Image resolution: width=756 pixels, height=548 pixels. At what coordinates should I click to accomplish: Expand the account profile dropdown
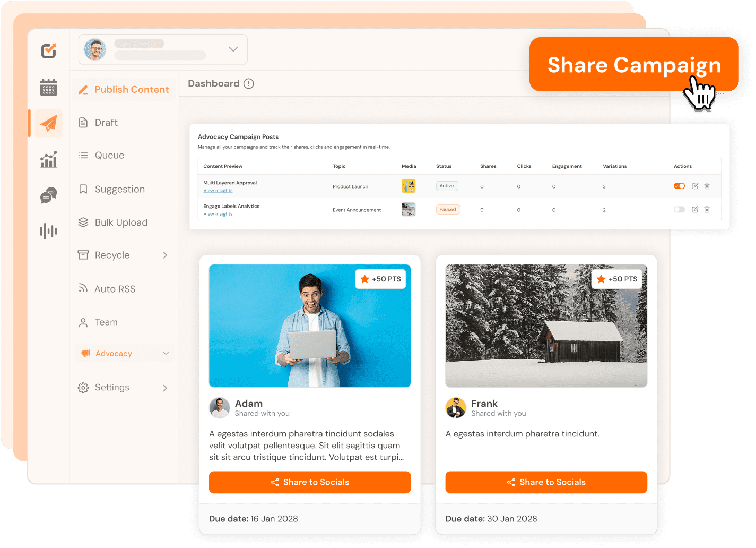click(233, 49)
